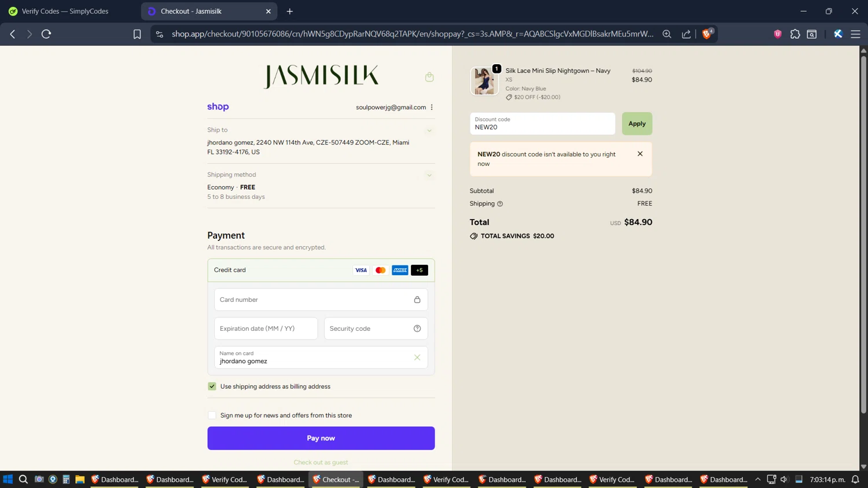The width and height of the screenshot is (868, 488).
Task: Open the Brave main hamburger menu
Action: point(856,34)
